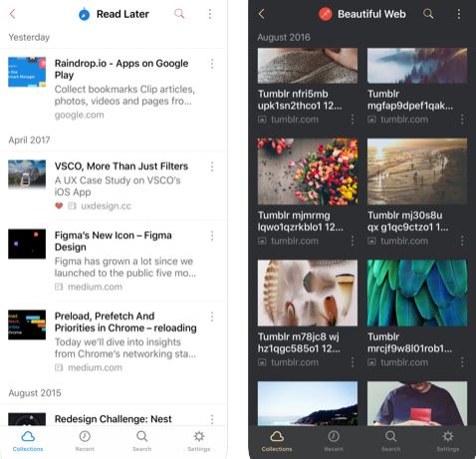Click the red Beautiful Web collection icon
Viewport: 476px width, 459px height.
click(326, 14)
